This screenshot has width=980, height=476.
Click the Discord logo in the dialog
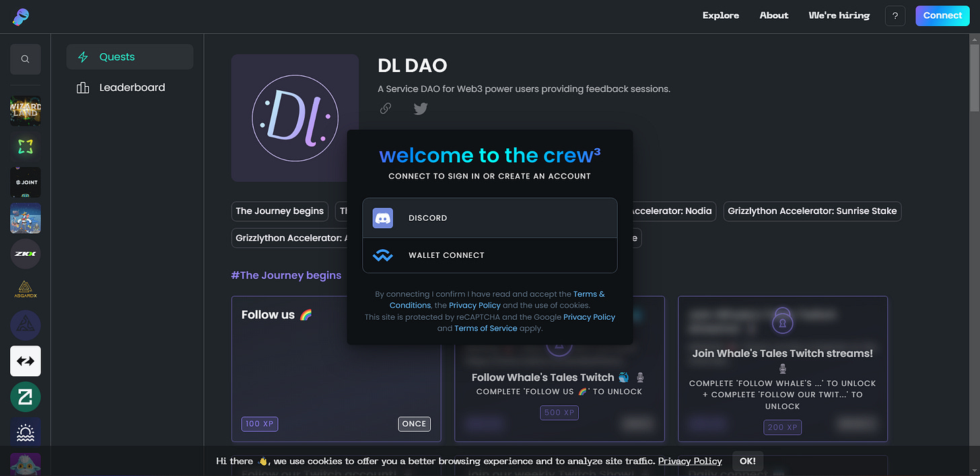(383, 218)
